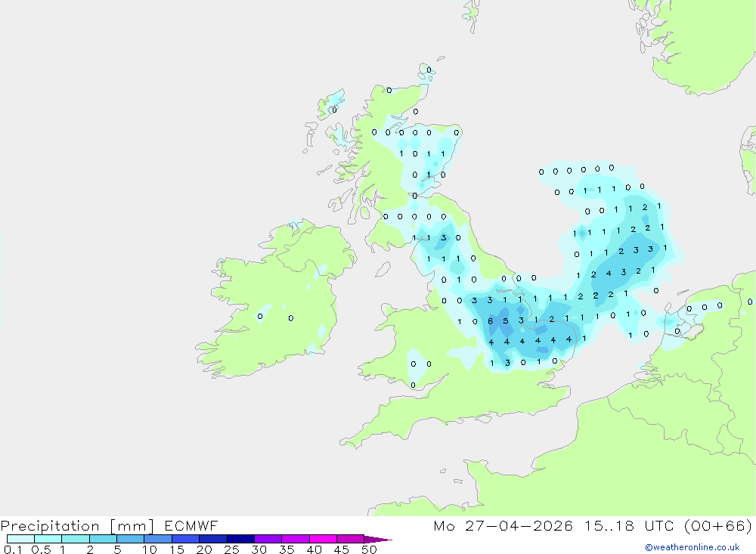Screen dimensions: 756x554
Task: Select the "[mm]" unit label
Action: 132,526
